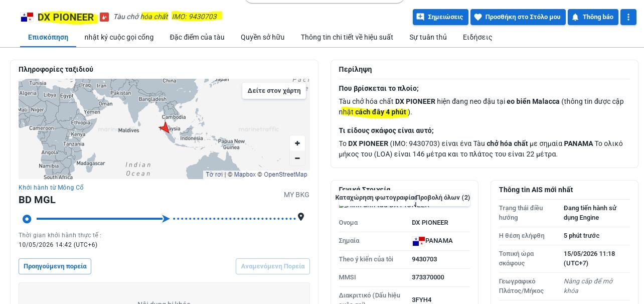Viewport: 644px width, 304px height.
Task: Select the Επισκόπηση tab
Action: pos(48,37)
